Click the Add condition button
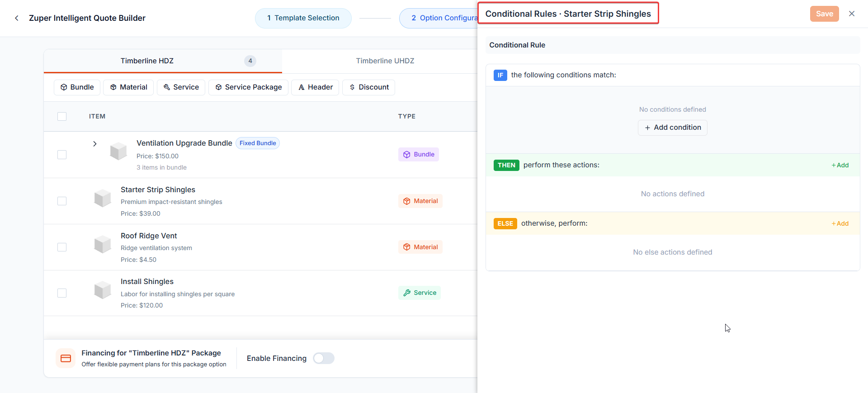The width and height of the screenshot is (868, 393). click(672, 128)
